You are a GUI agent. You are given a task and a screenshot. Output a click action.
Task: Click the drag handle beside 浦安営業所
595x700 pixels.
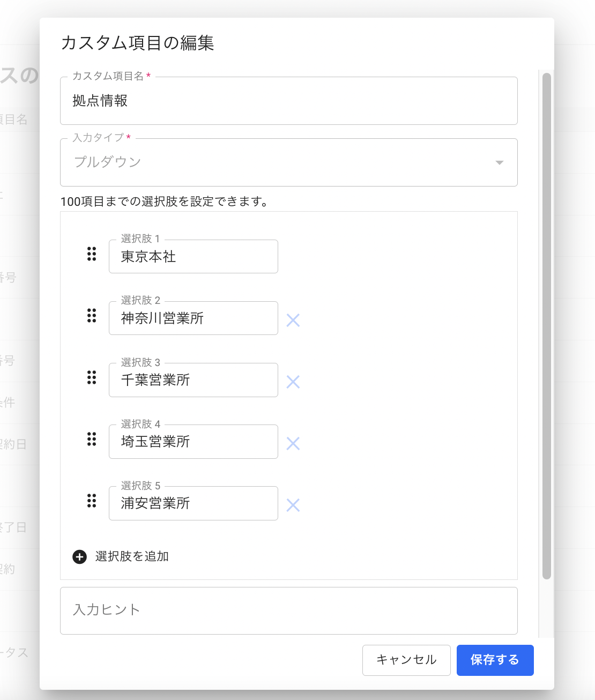[x=92, y=501]
